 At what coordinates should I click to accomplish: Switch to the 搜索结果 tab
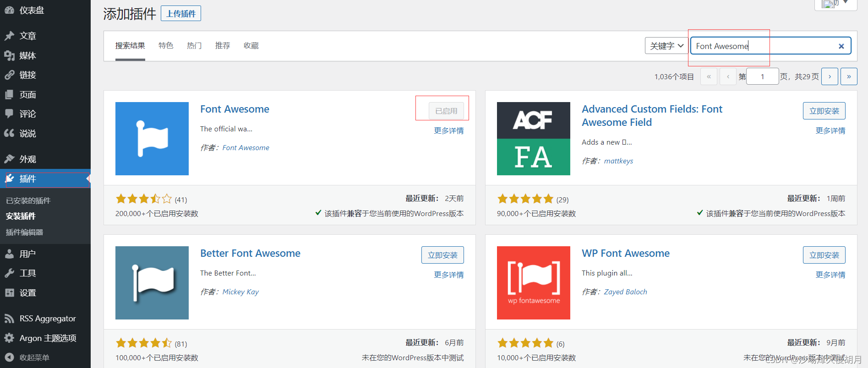point(130,45)
